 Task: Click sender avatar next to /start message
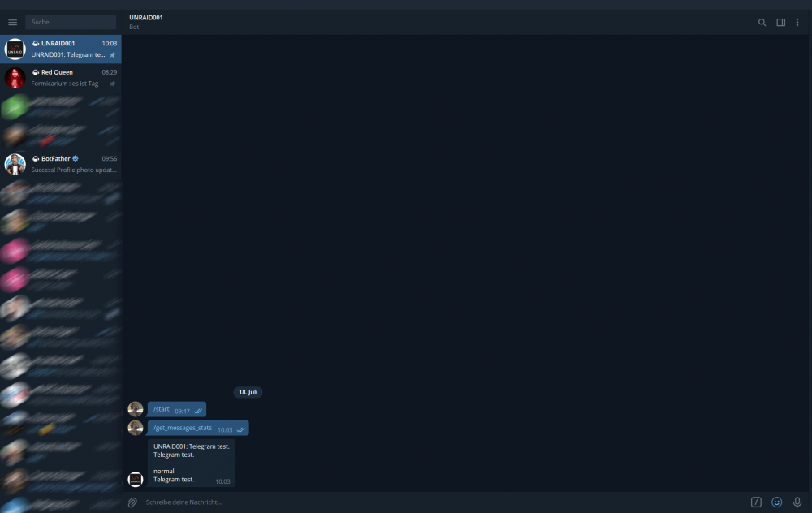(136, 409)
